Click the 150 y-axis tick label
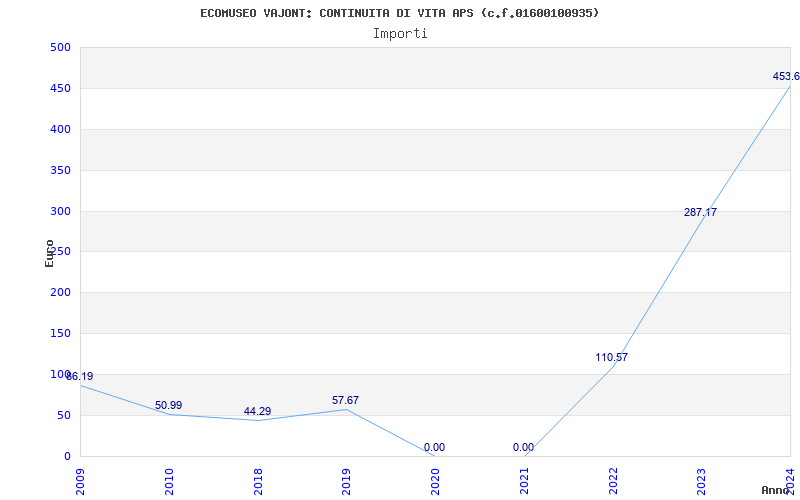The height and width of the screenshot is (500, 800). point(60,333)
